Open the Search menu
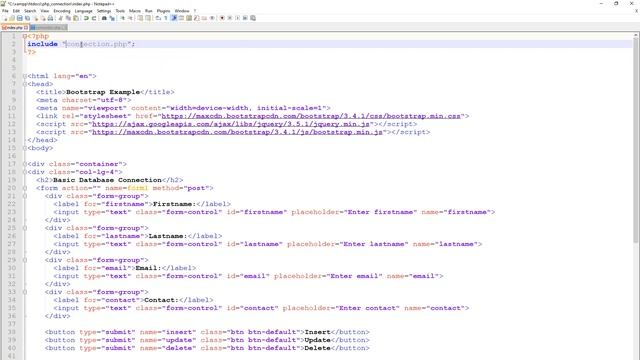The image size is (640, 360). (30, 11)
